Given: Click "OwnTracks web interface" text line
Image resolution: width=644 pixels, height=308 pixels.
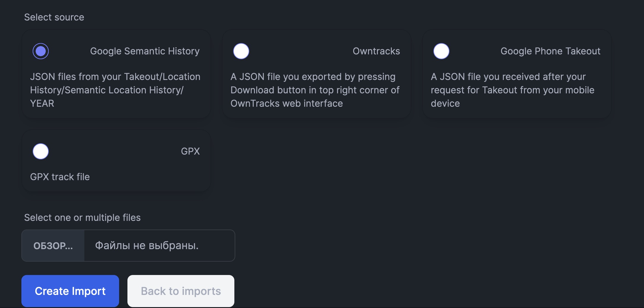Looking at the screenshot, I should click(x=287, y=103).
